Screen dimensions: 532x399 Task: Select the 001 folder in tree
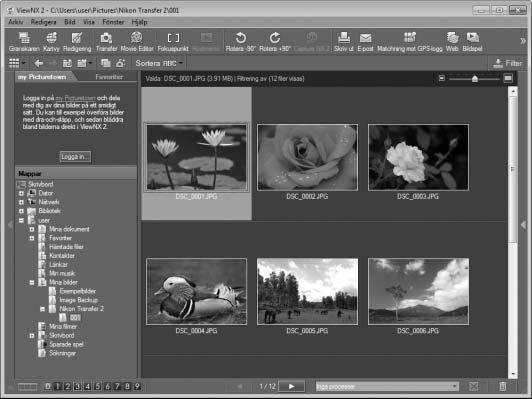[75, 318]
